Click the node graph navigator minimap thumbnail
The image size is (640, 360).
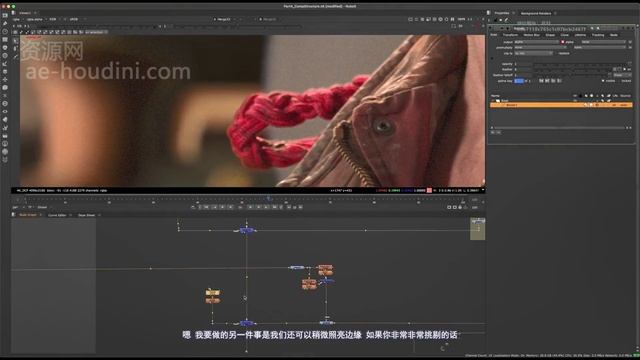(x=478, y=229)
